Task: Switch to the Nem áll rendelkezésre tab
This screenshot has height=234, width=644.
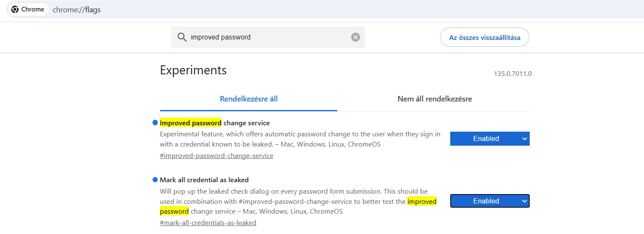Action: [434, 99]
